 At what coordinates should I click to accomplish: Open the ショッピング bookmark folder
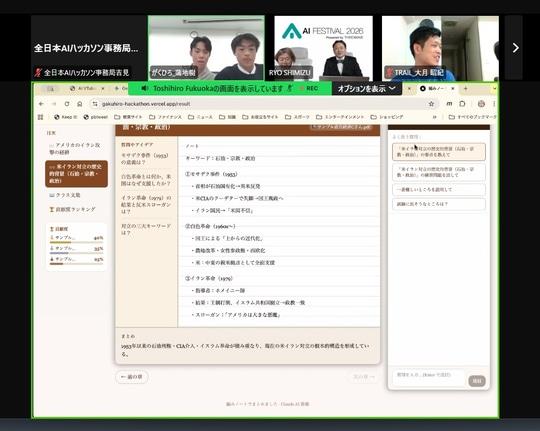click(387, 117)
